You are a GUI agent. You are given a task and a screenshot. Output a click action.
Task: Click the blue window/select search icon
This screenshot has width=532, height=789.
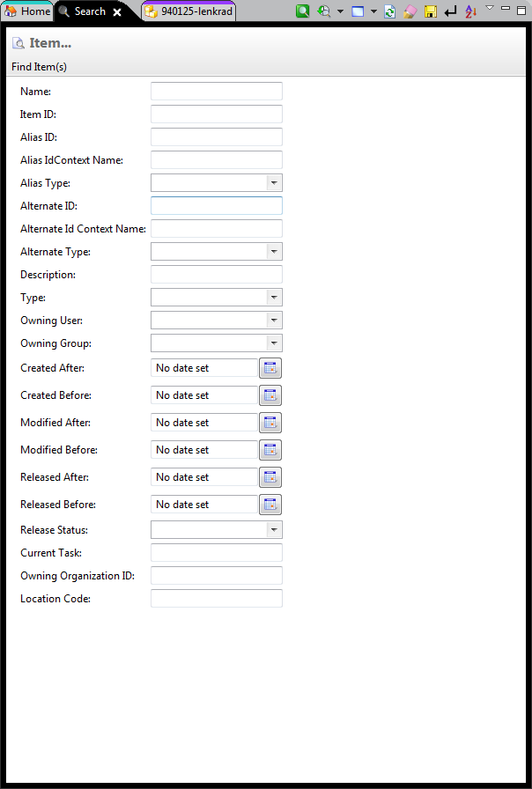point(358,11)
